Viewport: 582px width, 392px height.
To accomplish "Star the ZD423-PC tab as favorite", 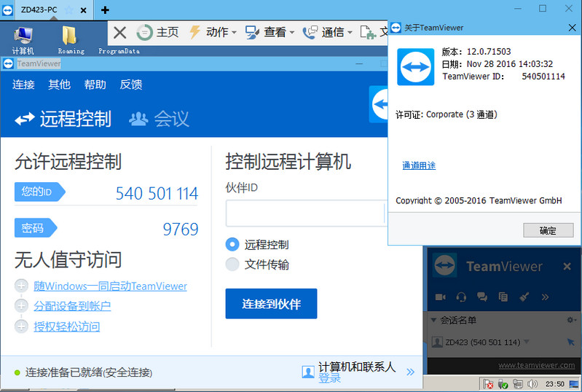I will (68, 10).
